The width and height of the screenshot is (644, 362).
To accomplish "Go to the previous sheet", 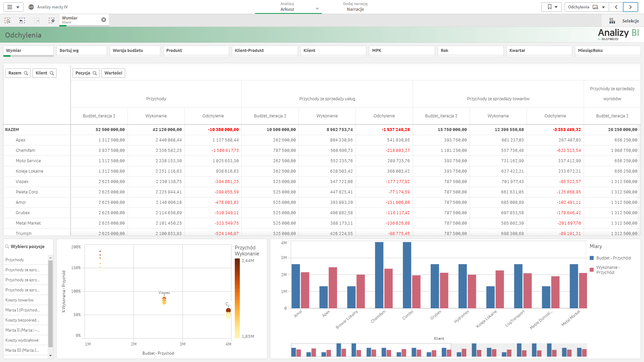I will (616, 7).
